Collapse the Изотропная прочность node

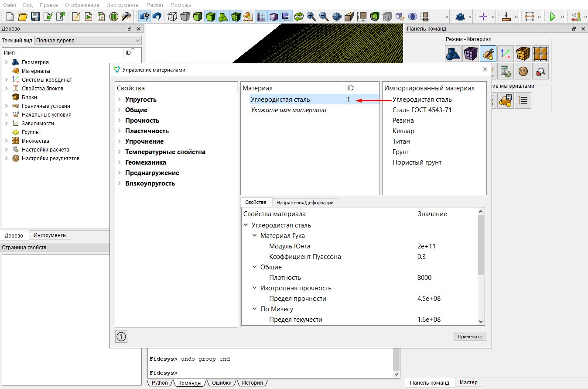click(x=255, y=288)
